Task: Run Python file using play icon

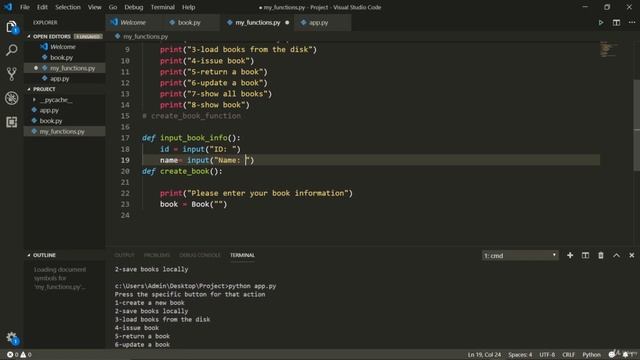Action: (x=601, y=22)
